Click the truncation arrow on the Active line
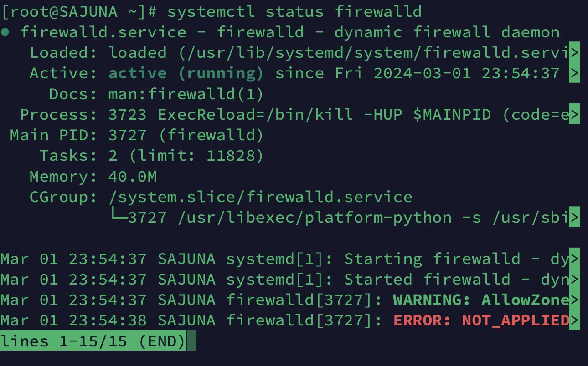Viewport: 588px width, 366px height. point(574,73)
